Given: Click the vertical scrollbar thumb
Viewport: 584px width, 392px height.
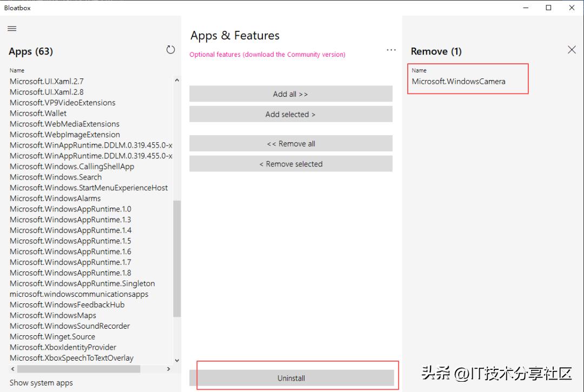Looking at the screenshot, I should pyautogui.click(x=177, y=259).
